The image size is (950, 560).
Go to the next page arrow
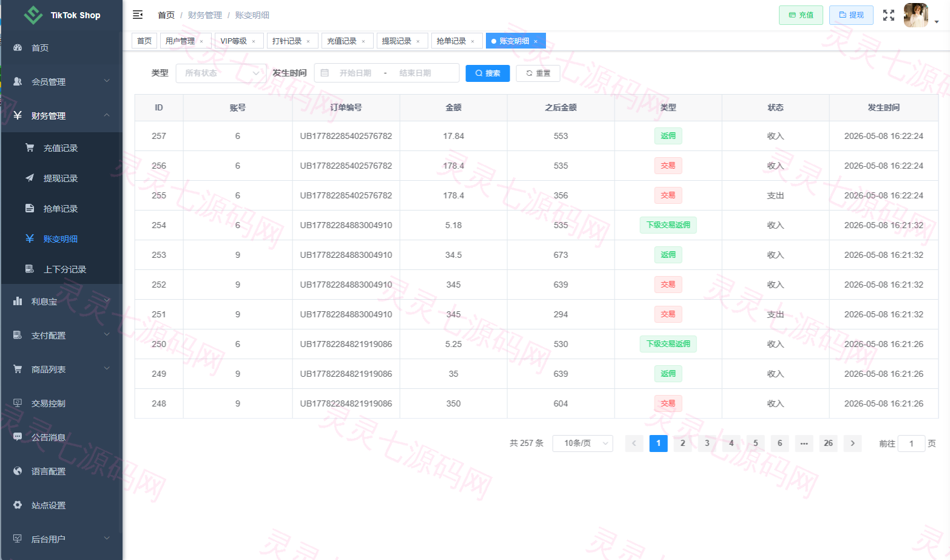click(x=853, y=444)
